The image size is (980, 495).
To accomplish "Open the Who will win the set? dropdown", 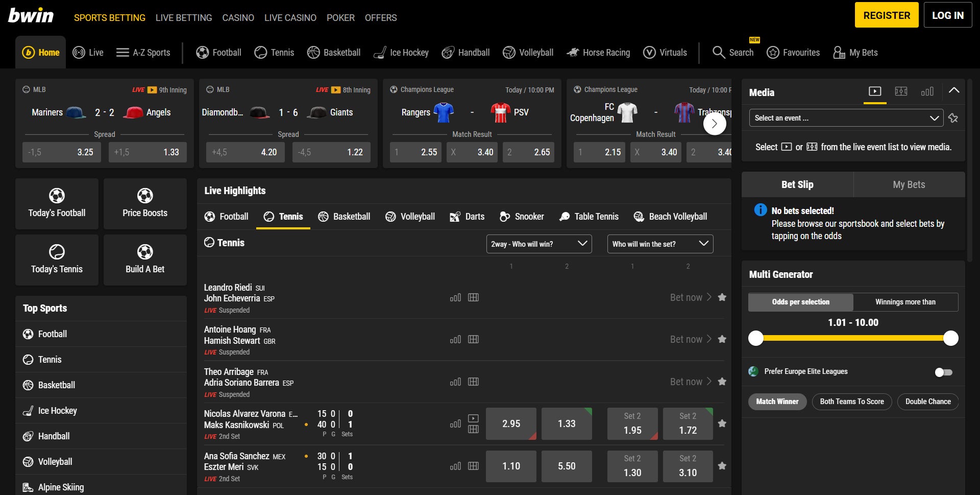I will pos(660,244).
